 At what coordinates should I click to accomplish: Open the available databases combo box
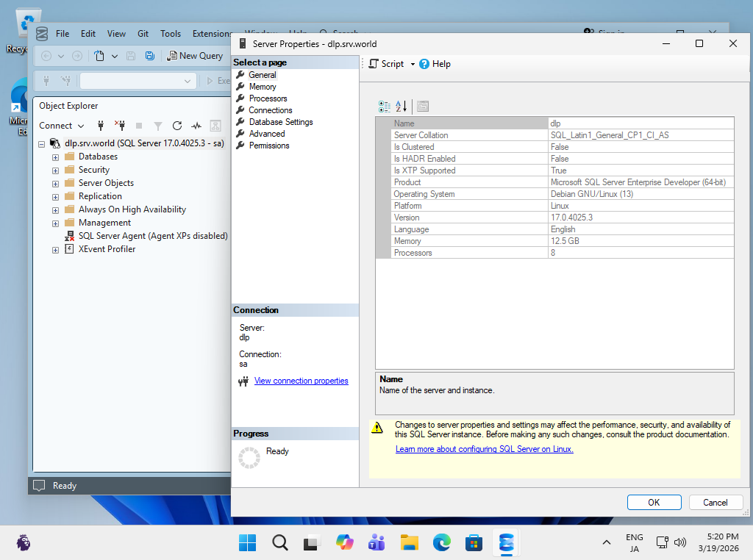click(x=138, y=81)
